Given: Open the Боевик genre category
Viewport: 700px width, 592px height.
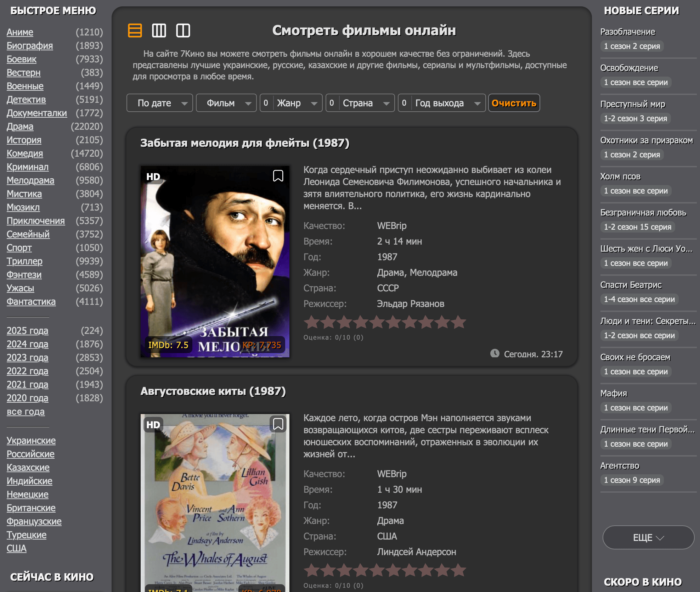Looking at the screenshot, I should [22, 59].
